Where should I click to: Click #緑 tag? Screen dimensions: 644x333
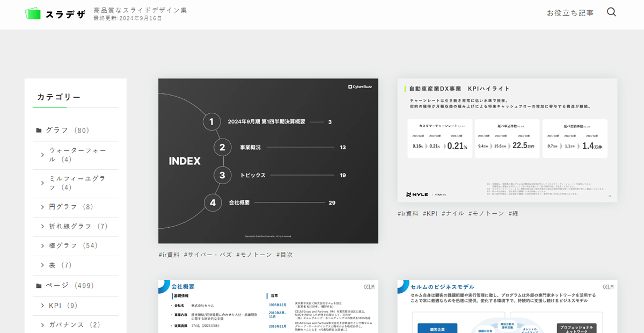(x=514, y=213)
